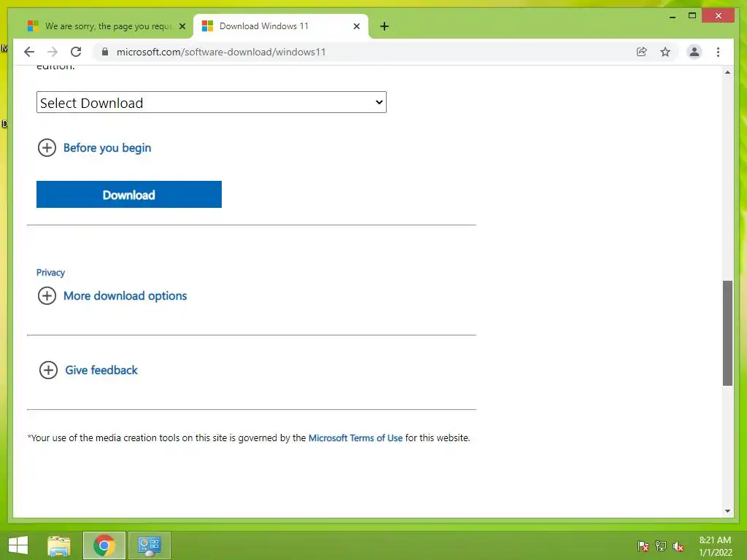The height and width of the screenshot is (560, 747).
Task: View site info via the padlock icon
Action: pyautogui.click(x=105, y=52)
